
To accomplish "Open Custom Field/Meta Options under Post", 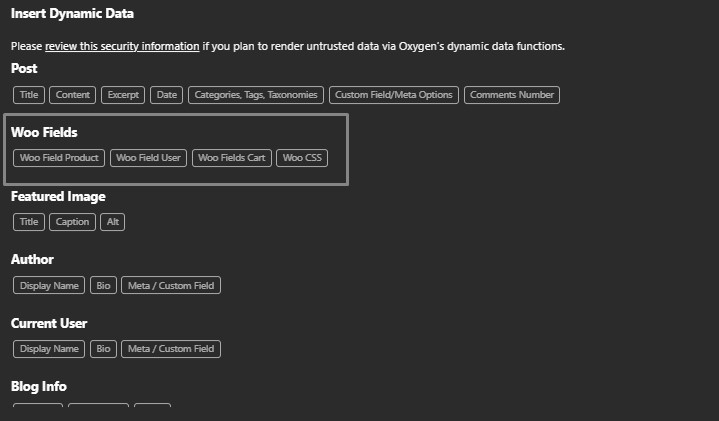I will (x=394, y=95).
